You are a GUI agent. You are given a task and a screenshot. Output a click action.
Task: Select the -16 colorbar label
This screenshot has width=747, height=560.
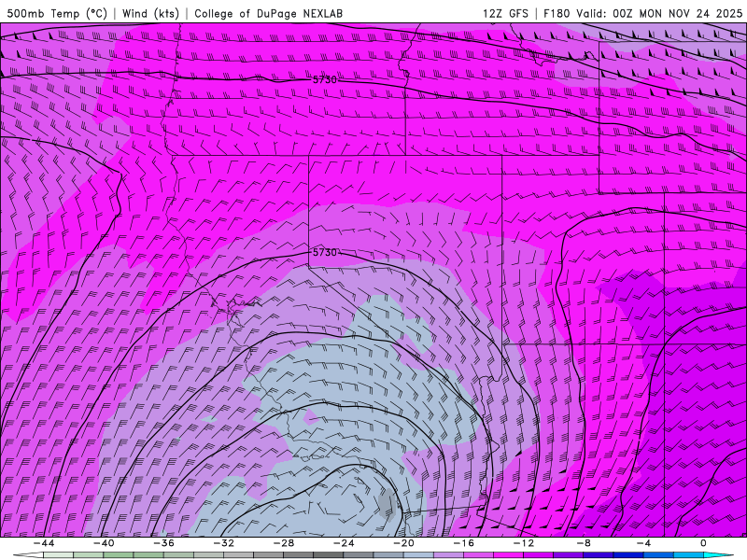[x=463, y=543]
